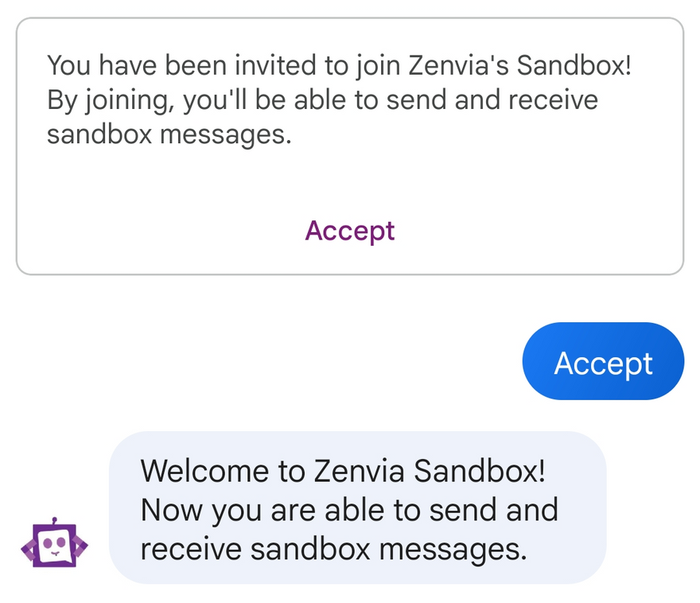Click empty space below invitation text in card

350,179
